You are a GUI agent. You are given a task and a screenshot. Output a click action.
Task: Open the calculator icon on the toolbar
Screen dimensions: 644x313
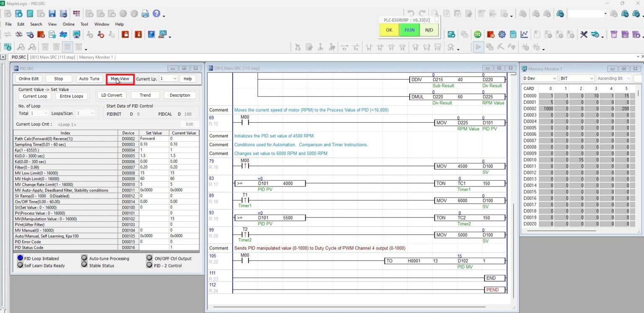tap(513, 34)
